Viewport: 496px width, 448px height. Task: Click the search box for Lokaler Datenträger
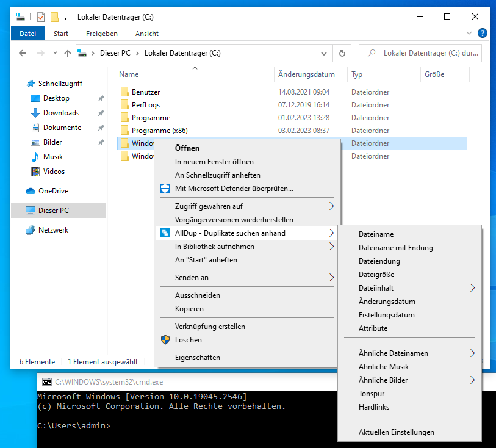[427, 53]
